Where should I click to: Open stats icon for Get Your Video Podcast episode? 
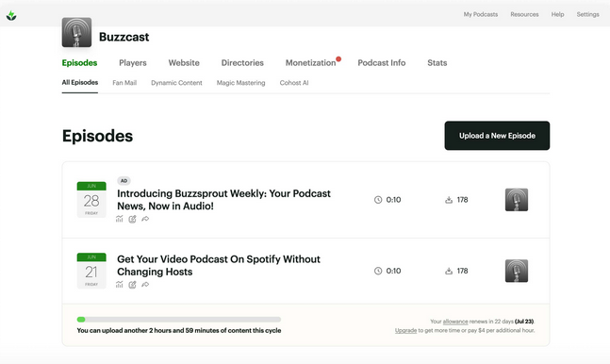tap(120, 285)
